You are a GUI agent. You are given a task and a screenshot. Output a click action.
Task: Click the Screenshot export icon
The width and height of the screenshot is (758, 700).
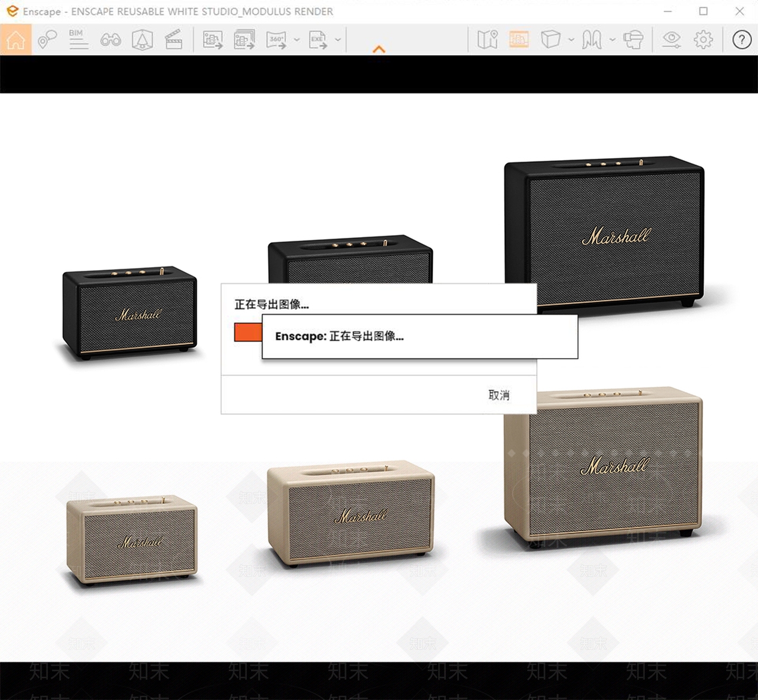[x=213, y=40]
